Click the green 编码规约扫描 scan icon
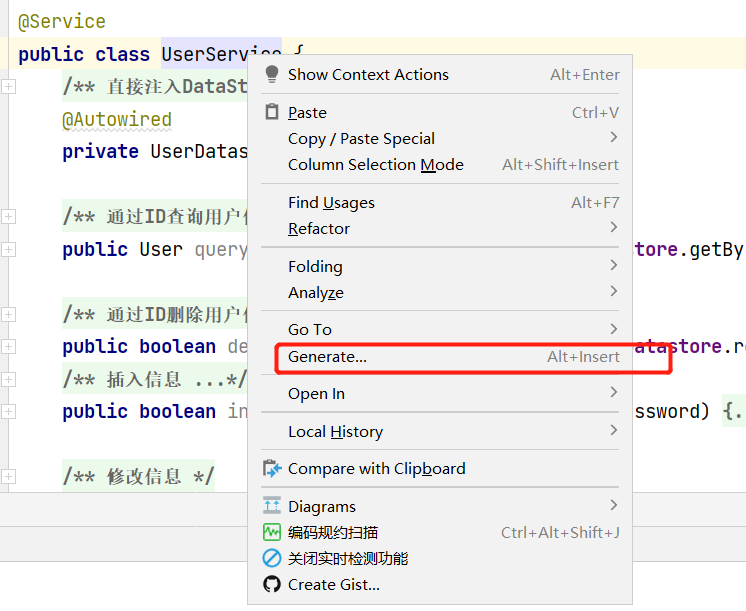The image size is (746, 611). pyautogui.click(x=272, y=532)
